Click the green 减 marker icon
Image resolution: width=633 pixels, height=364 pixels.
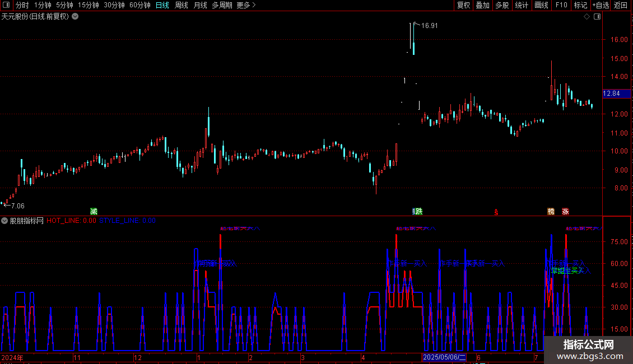pos(94,212)
